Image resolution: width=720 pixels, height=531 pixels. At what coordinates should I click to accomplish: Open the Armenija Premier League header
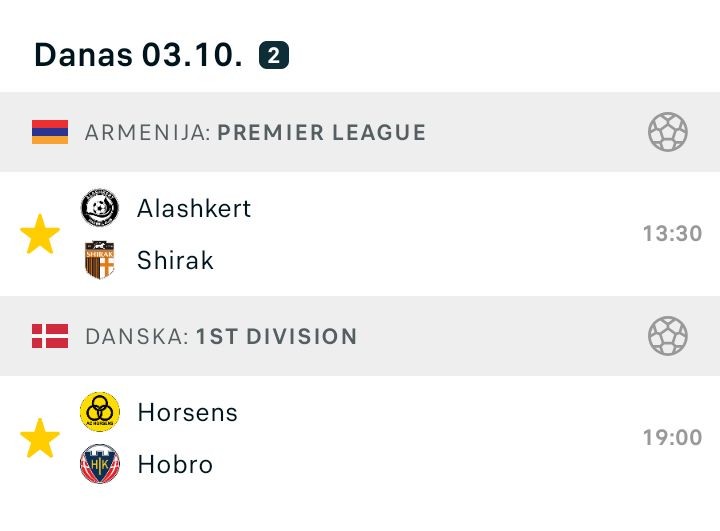(255, 132)
